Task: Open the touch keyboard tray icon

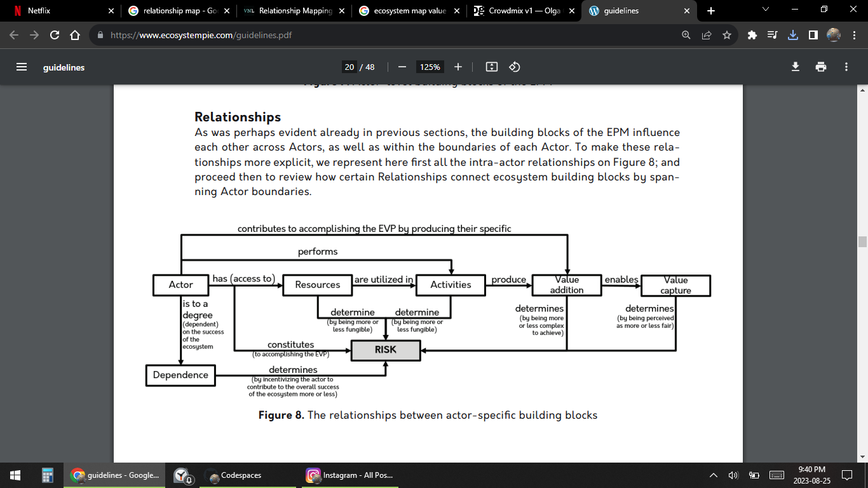Action: [x=776, y=475]
